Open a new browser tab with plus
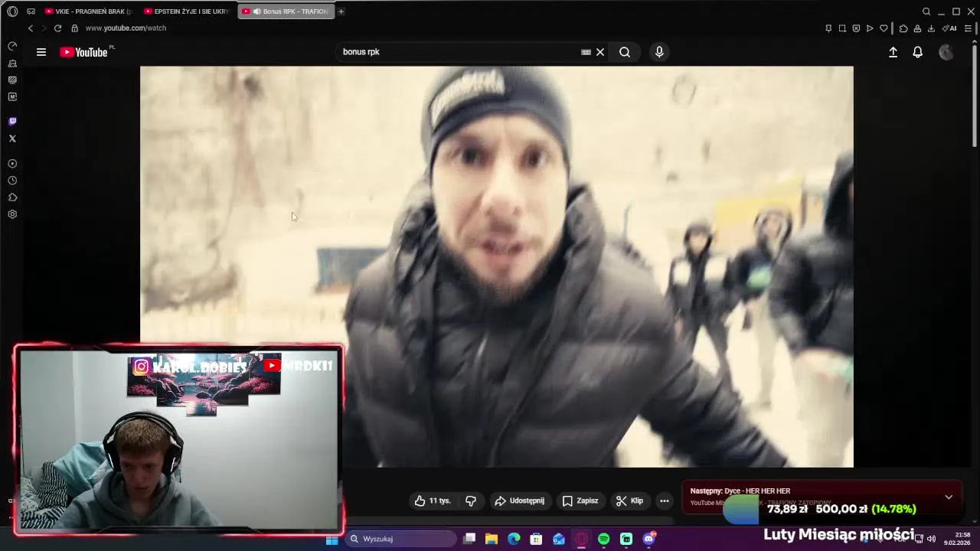The image size is (980, 551). coord(341,11)
